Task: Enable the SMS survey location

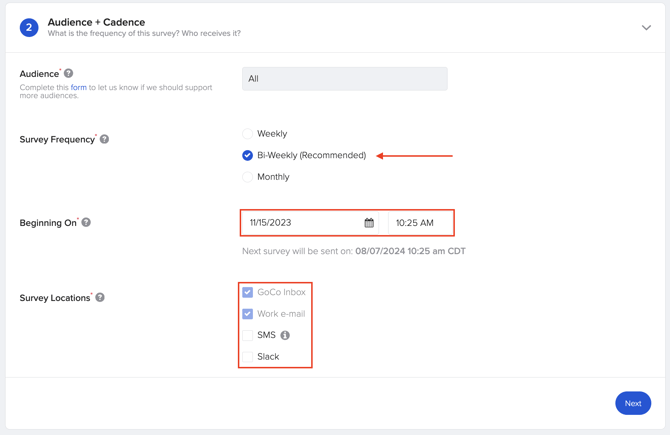Action: 247,335
